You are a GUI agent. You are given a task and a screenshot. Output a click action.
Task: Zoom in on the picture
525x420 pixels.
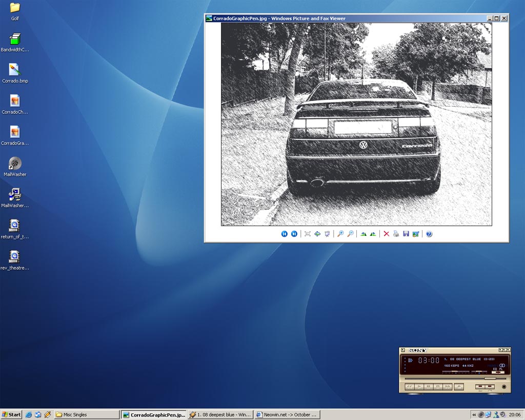(340, 234)
